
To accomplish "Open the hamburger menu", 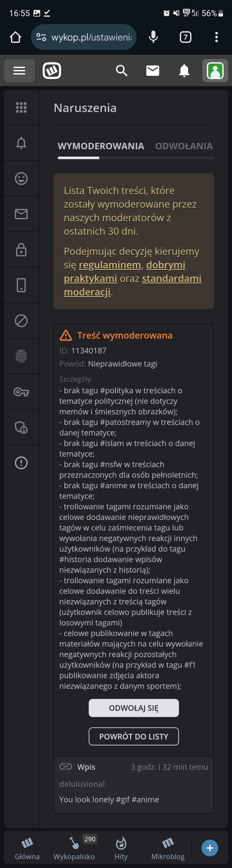I will [19, 71].
